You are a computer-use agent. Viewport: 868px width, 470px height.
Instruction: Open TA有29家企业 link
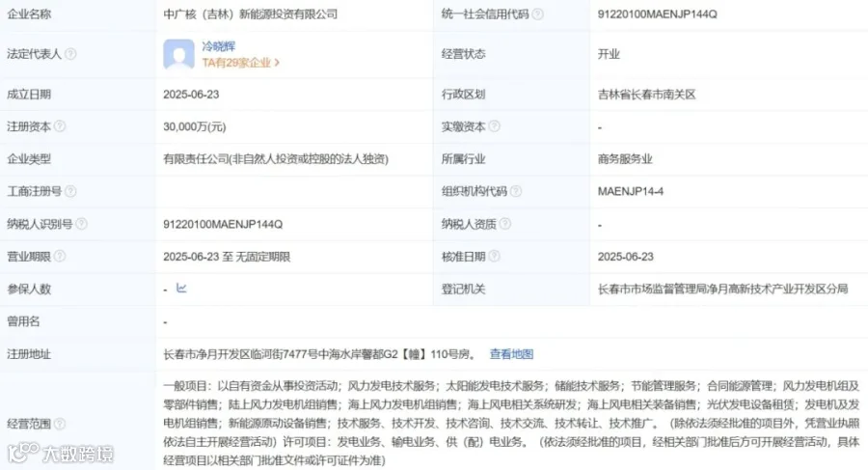coord(241,63)
